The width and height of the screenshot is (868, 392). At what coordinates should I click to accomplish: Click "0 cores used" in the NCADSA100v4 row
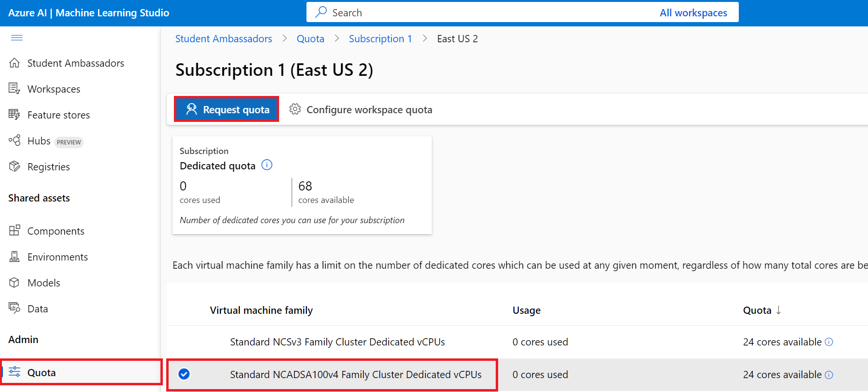pos(540,374)
